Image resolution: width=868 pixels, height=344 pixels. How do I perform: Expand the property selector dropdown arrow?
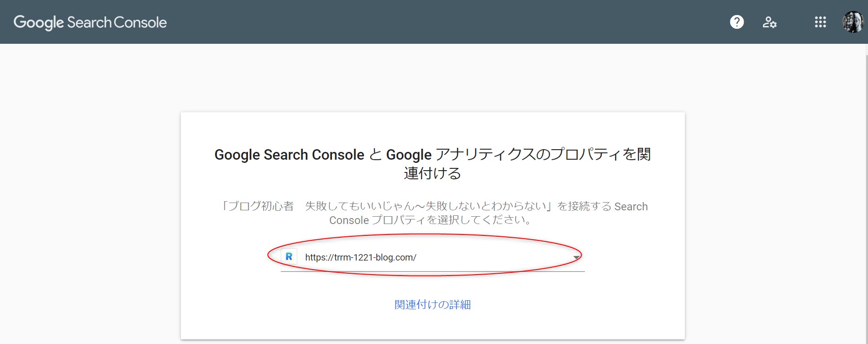[576, 257]
